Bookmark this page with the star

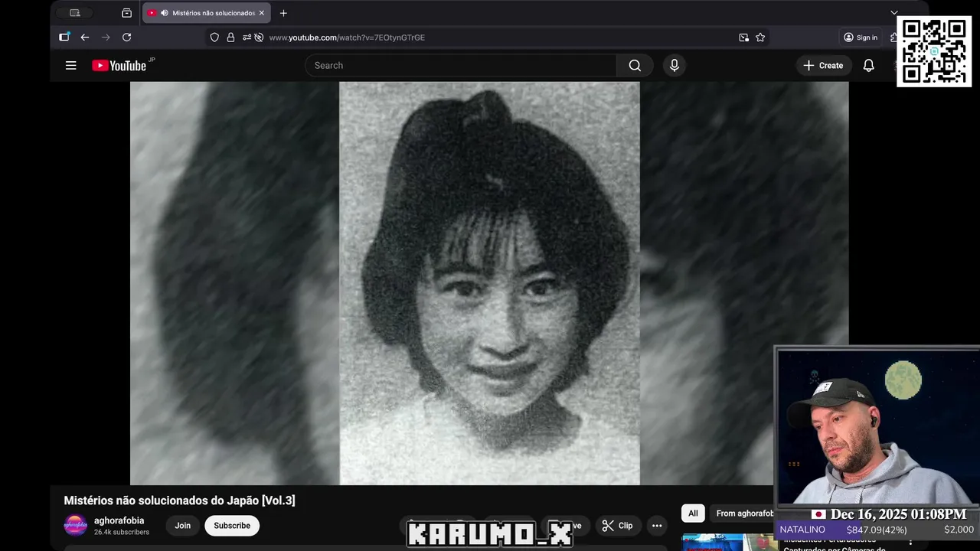[x=760, y=37]
